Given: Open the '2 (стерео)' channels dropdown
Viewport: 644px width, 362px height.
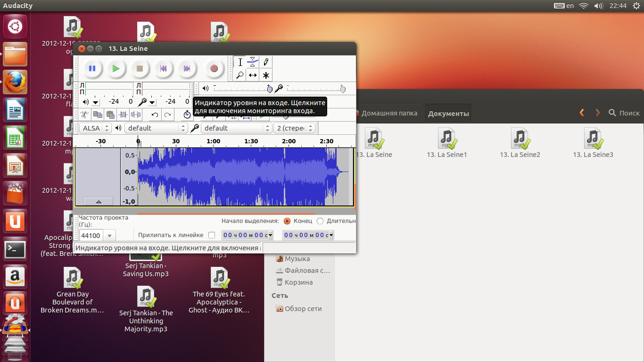Looking at the screenshot, I should (295, 128).
